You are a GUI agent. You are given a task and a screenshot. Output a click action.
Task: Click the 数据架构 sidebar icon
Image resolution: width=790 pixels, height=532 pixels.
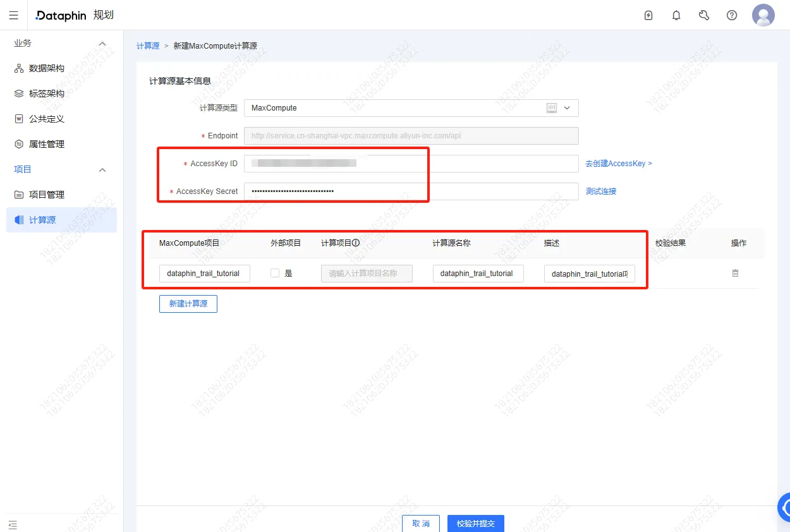pyautogui.click(x=19, y=68)
